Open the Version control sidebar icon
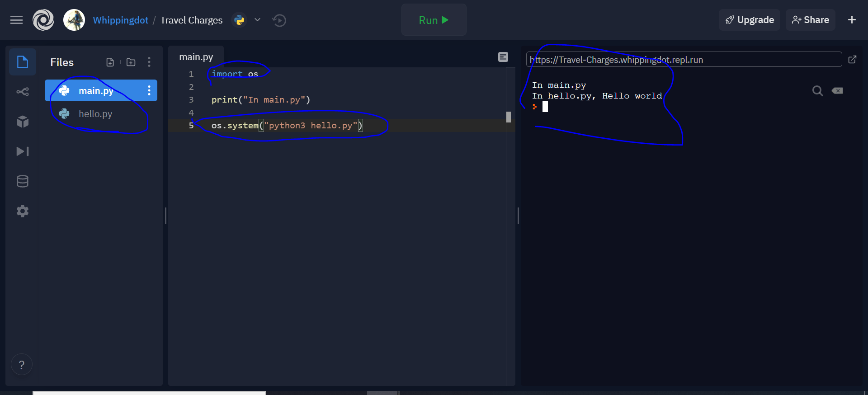868x395 pixels. pyautogui.click(x=23, y=92)
